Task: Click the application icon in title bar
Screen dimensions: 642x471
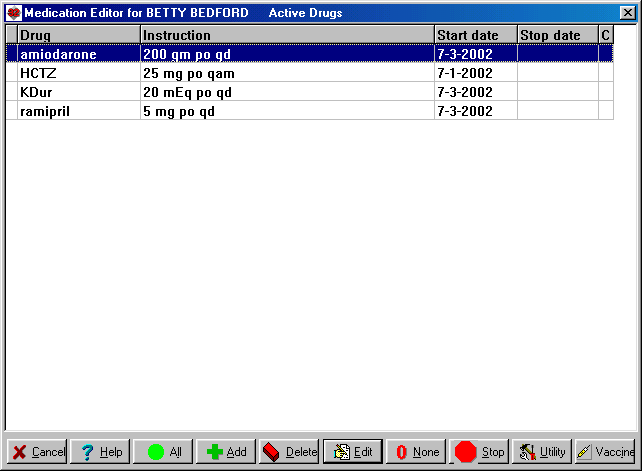Action: tap(14, 13)
